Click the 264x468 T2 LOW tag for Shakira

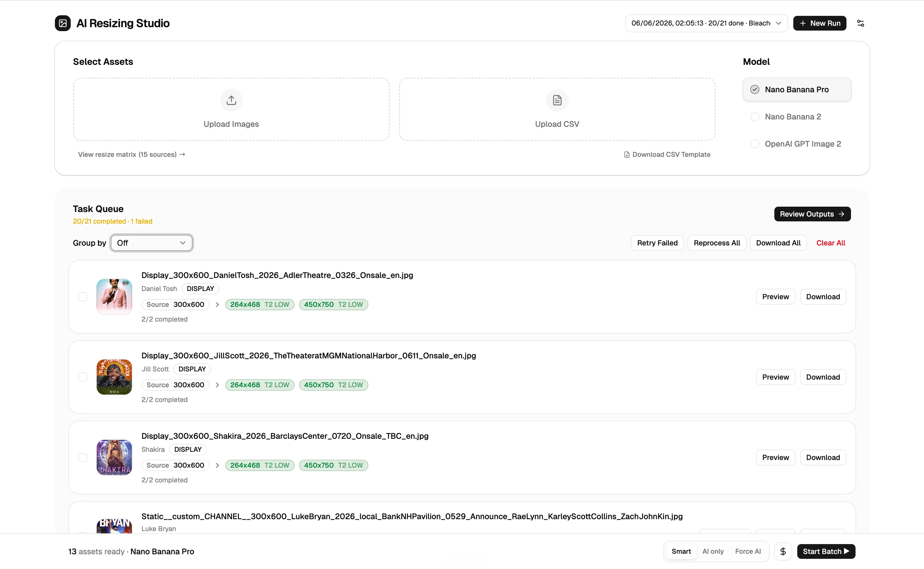pos(259,465)
